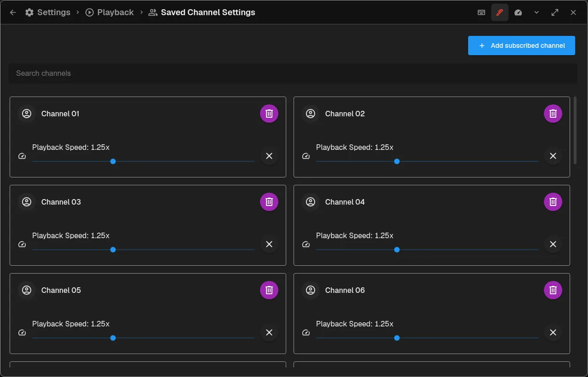
Task: Focus the Search channels field
Action: tap(293, 73)
